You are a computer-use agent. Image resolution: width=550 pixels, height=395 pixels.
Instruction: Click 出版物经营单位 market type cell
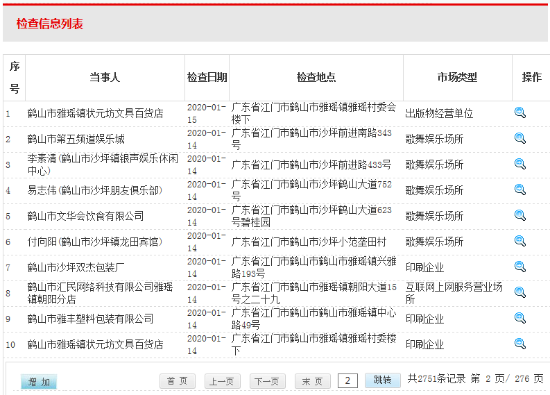point(439,113)
